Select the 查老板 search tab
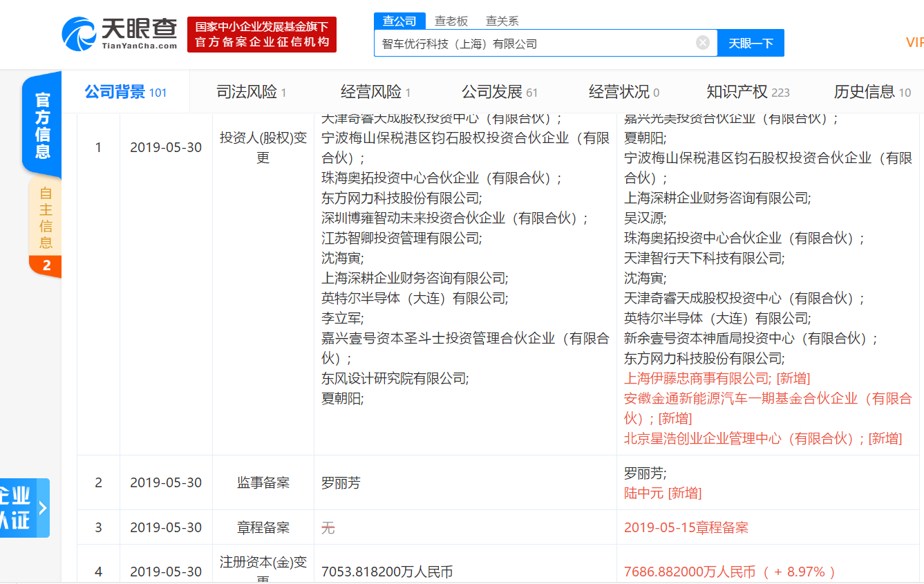 coord(451,21)
